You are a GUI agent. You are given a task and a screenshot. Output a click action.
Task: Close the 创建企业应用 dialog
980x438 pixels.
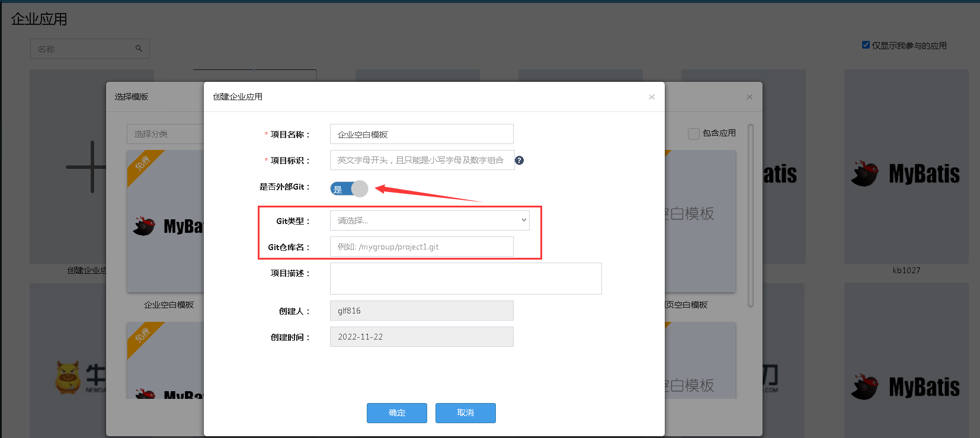click(x=651, y=97)
